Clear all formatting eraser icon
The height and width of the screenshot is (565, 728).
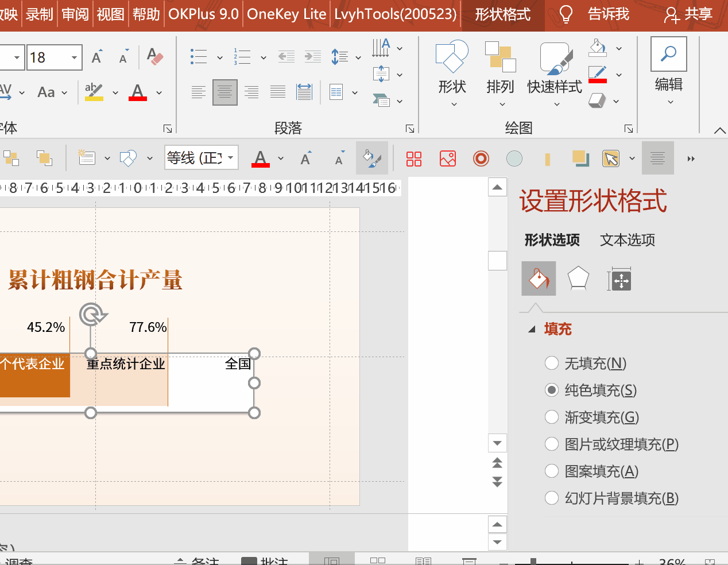click(x=155, y=57)
